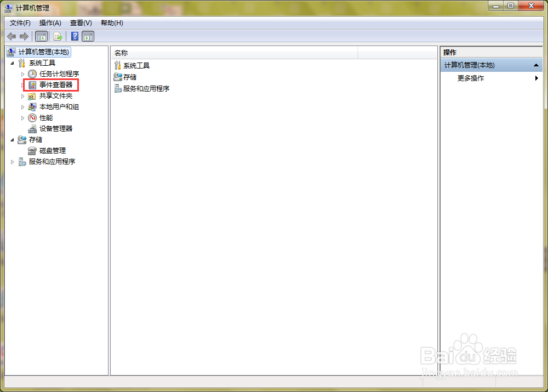Select 任务计划程序 label in the tree

pyautogui.click(x=59, y=74)
